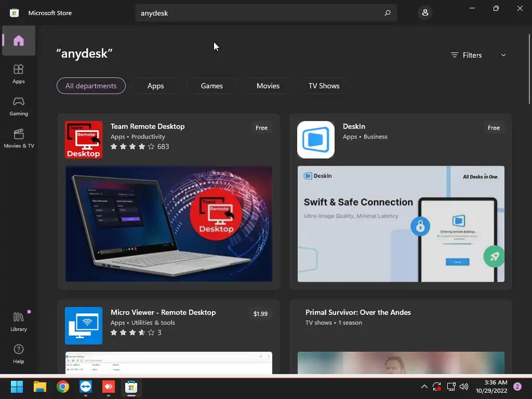Click Team Remote Desktop star rating

point(132,147)
